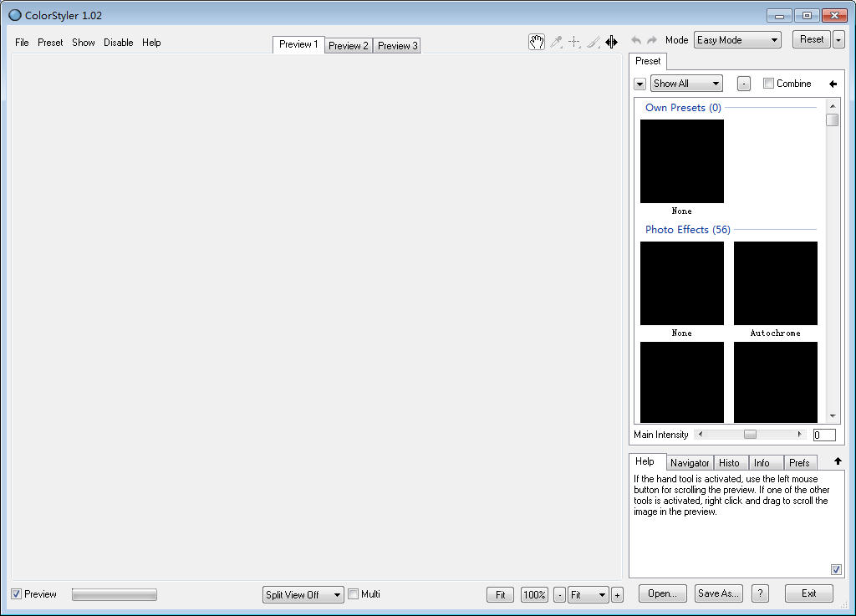Screen dimensions: 856x616
Task: Select the Autochrome preset thumbnail
Action: pyautogui.click(x=775, y=283)
